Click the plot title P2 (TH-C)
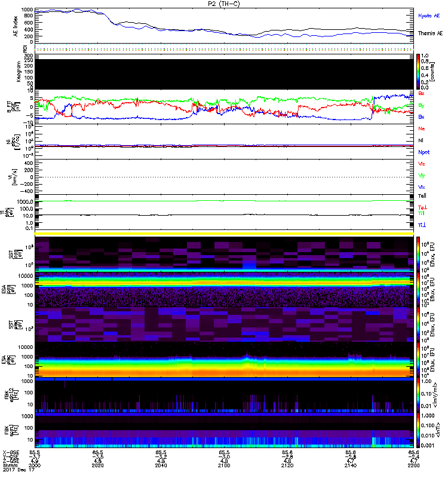Viewport: 448px width, 478px height. coord(223,4)
